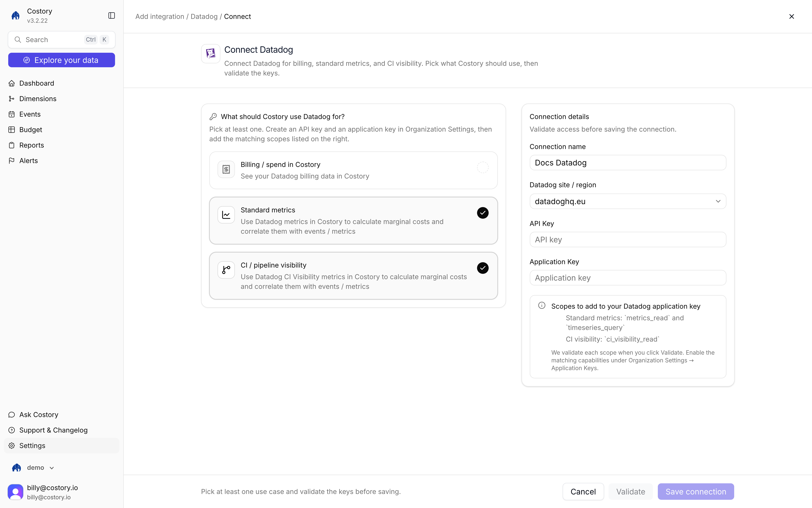Click the Cancel button

(583, 492)
